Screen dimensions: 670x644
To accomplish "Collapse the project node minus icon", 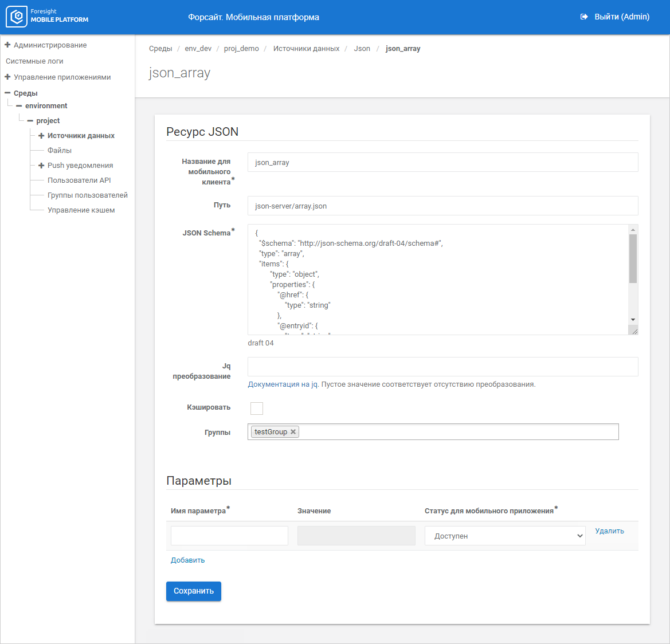I will 30,121.
